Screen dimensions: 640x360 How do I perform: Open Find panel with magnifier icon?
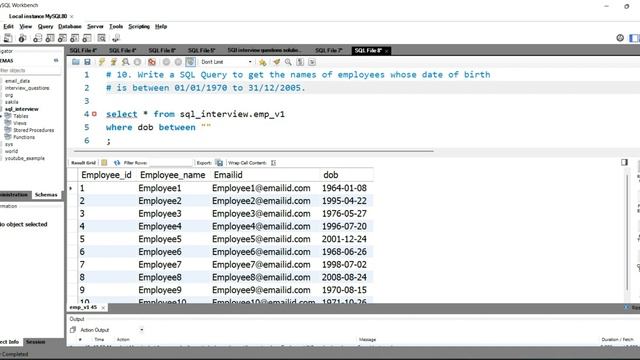point(288,62)
